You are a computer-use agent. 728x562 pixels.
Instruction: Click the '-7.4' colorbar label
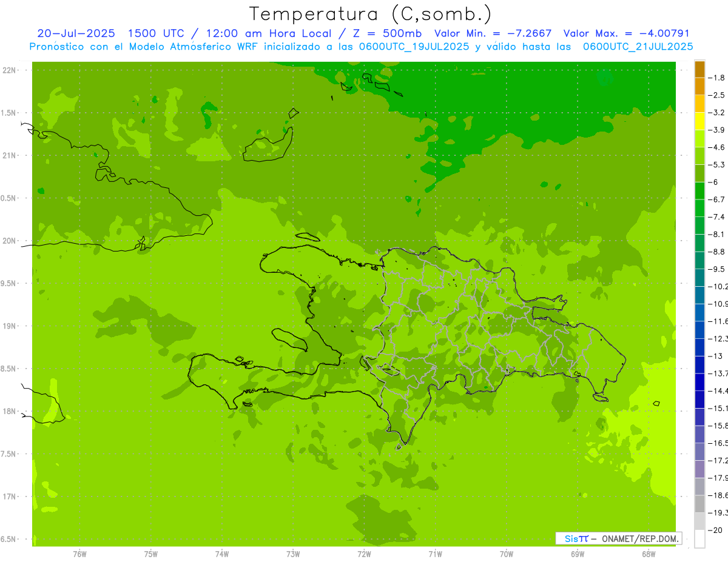716,217
